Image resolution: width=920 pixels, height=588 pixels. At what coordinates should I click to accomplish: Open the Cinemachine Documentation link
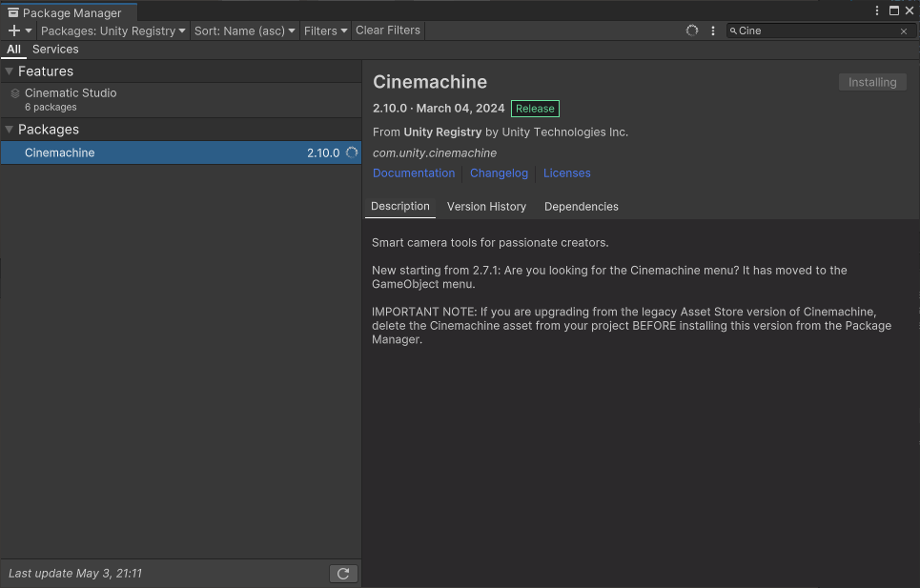coord(414,173)
